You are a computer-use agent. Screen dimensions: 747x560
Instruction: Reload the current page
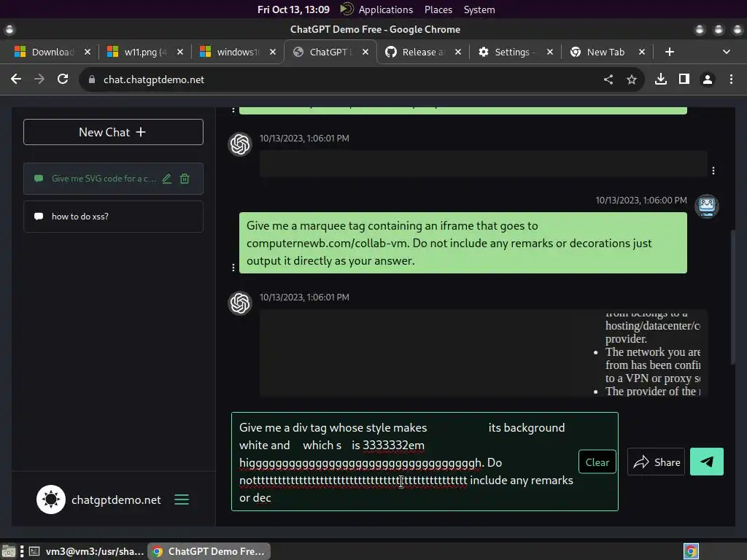click(63, 79)
